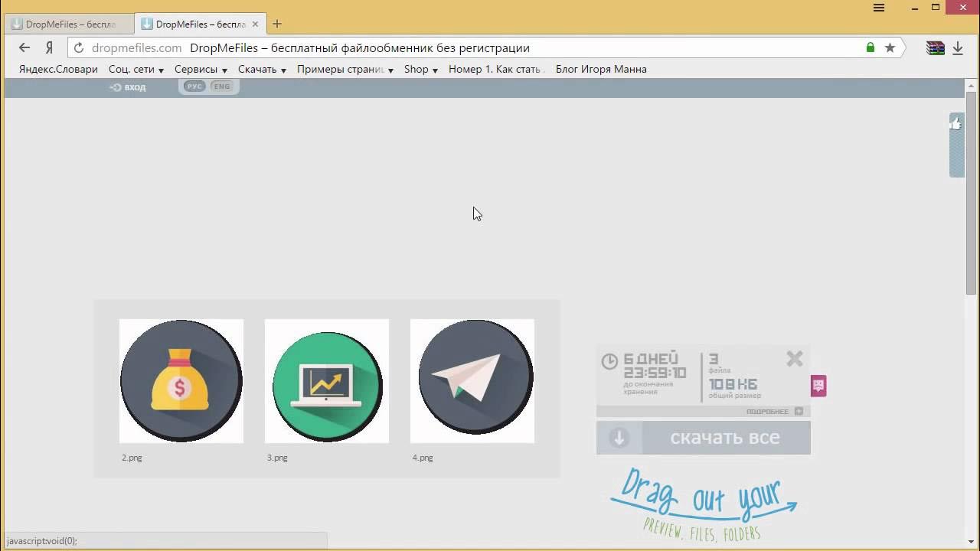This screenshot has width=980, height=551.
Task: Open the archive extension icon in toolbar
Action: click(935, 48)
